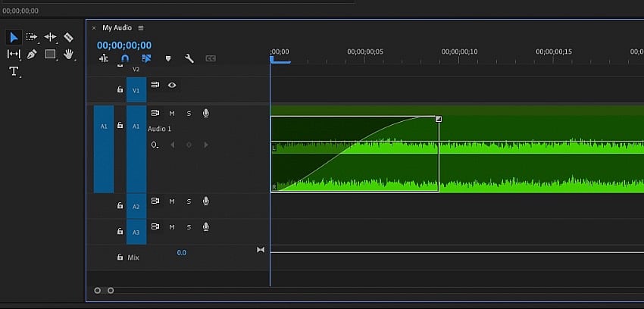
Task: Select the Razor tool
Action: 68,37
